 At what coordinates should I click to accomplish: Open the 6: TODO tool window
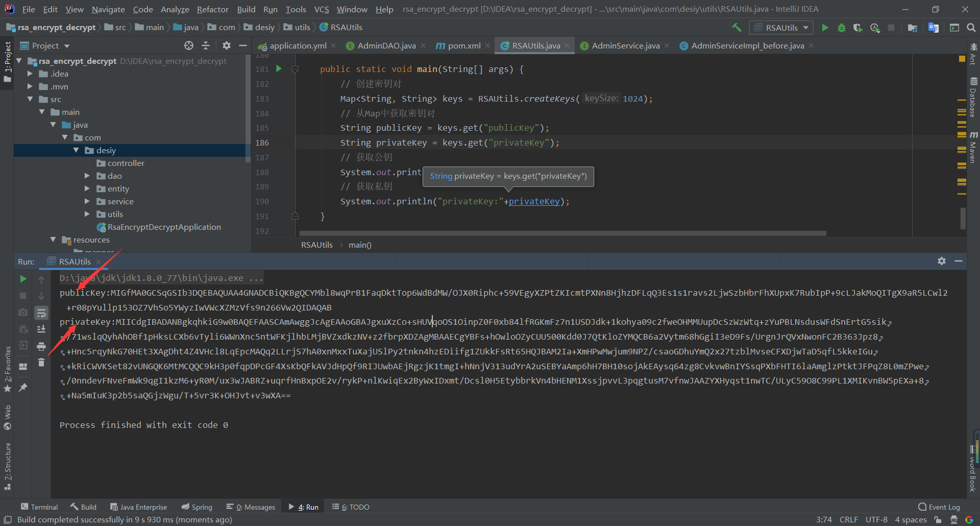pyautogui.click(x=351, y=507)
